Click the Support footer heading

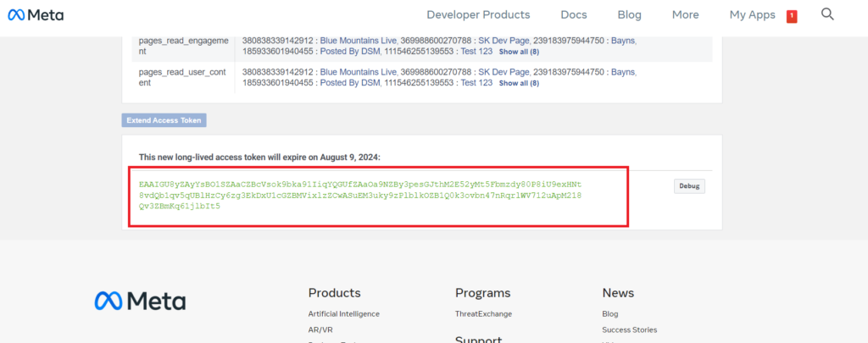[x=478, y=339]
